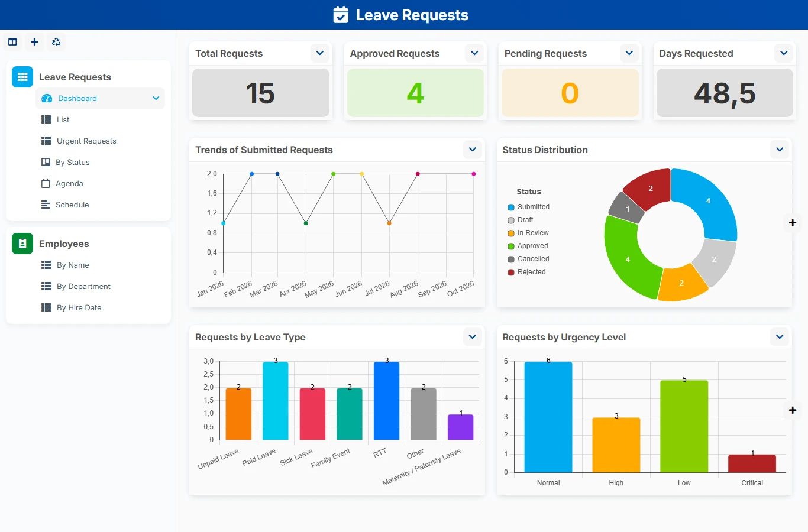Click the Days Requested value 48,5
The image size is (808, 532).
(725, 93)
